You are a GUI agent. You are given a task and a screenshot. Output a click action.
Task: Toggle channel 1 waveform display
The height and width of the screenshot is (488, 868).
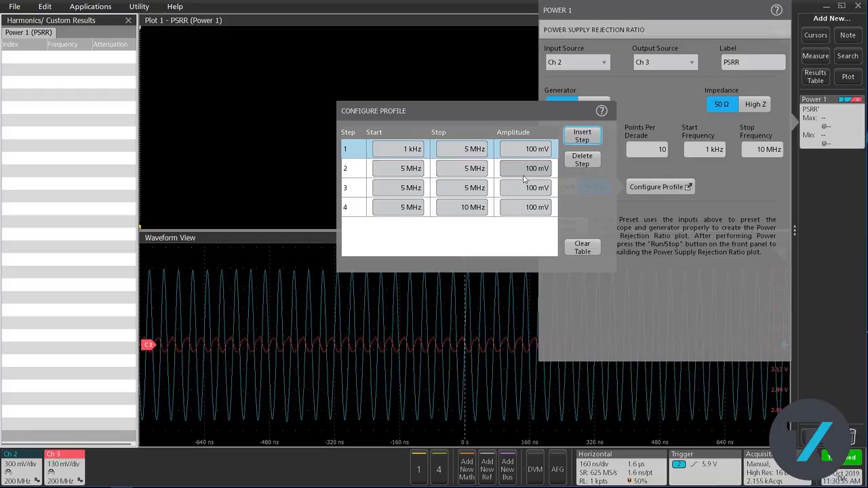click(x=418, y=469)
